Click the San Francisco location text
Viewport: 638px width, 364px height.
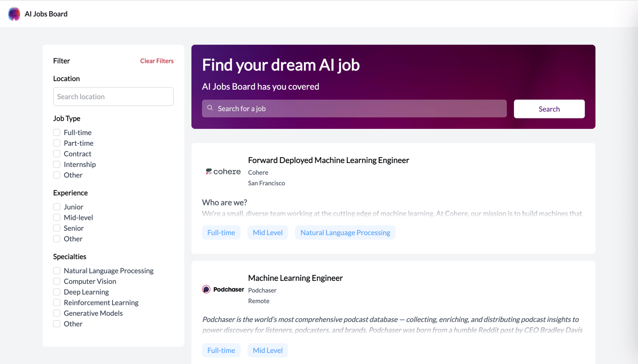point(266,183)
